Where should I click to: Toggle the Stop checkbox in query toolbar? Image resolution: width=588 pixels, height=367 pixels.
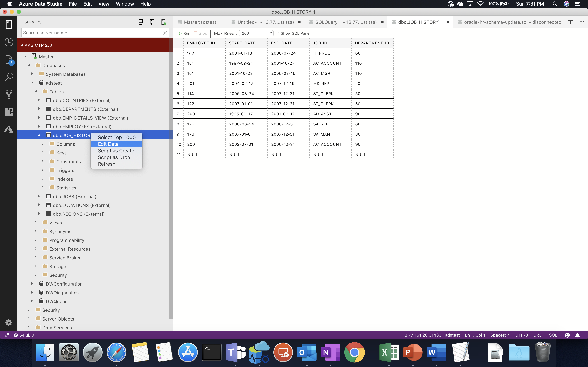(x=196, y=33)
